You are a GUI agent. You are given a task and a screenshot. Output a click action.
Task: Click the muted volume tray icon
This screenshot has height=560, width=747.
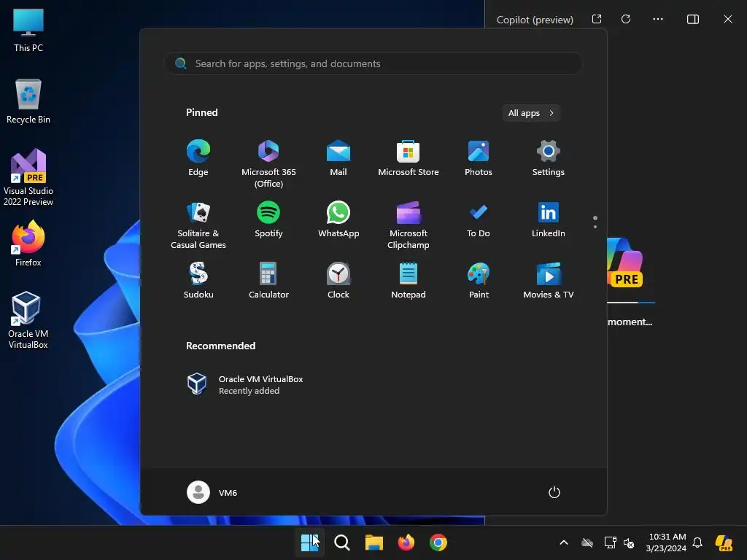629,542
